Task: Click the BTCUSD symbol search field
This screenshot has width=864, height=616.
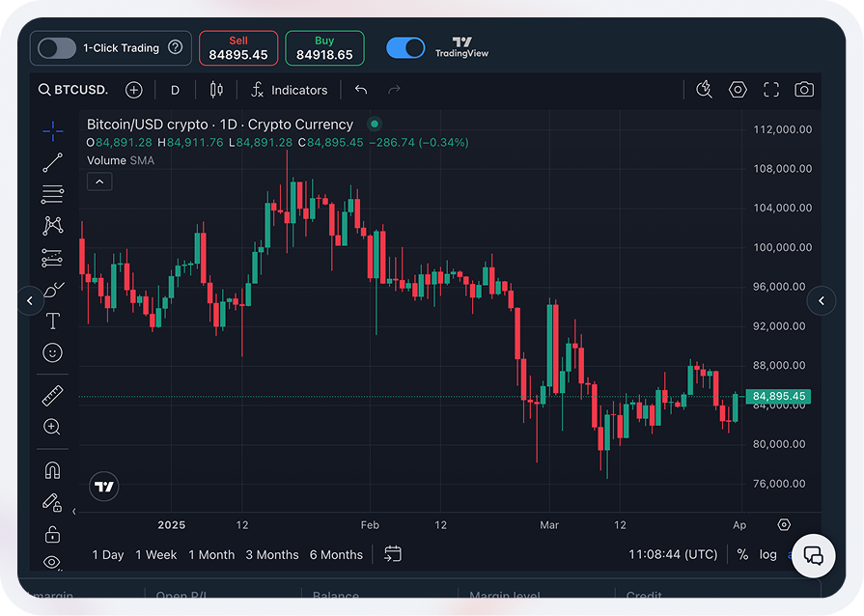Action: coord(73,90)
